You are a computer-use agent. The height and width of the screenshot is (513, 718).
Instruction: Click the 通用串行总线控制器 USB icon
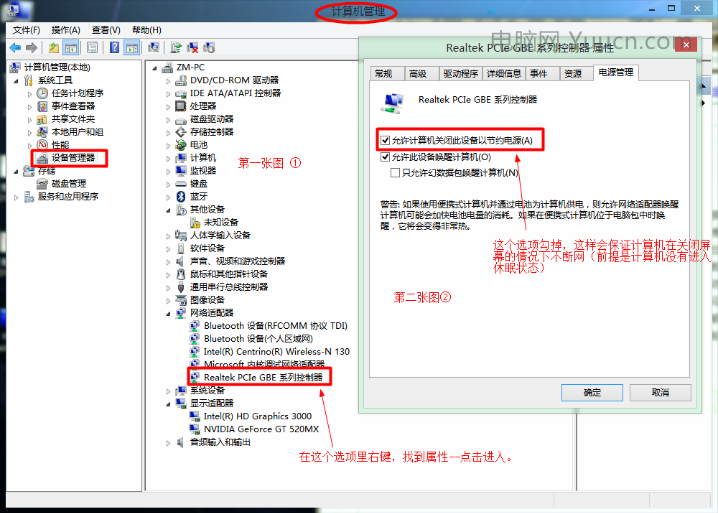pyautogui.click(x=181, y=287)
